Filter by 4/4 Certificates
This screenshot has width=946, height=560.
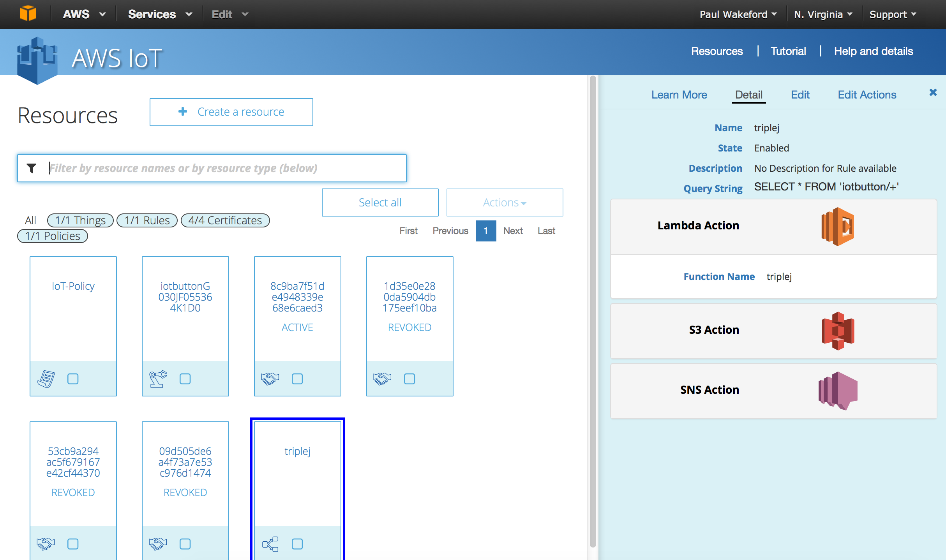point(225,220)
